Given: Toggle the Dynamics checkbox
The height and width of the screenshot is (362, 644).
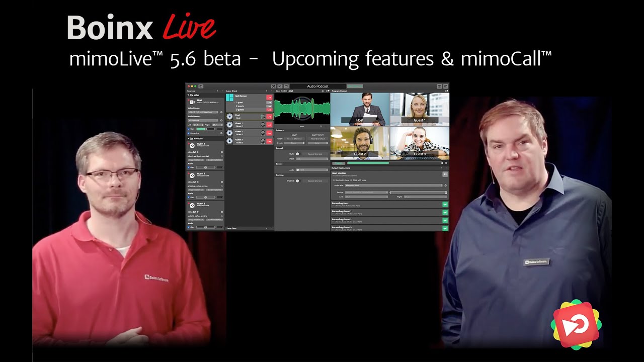Looking at the screenshot, I should click(x=188, y=133).
